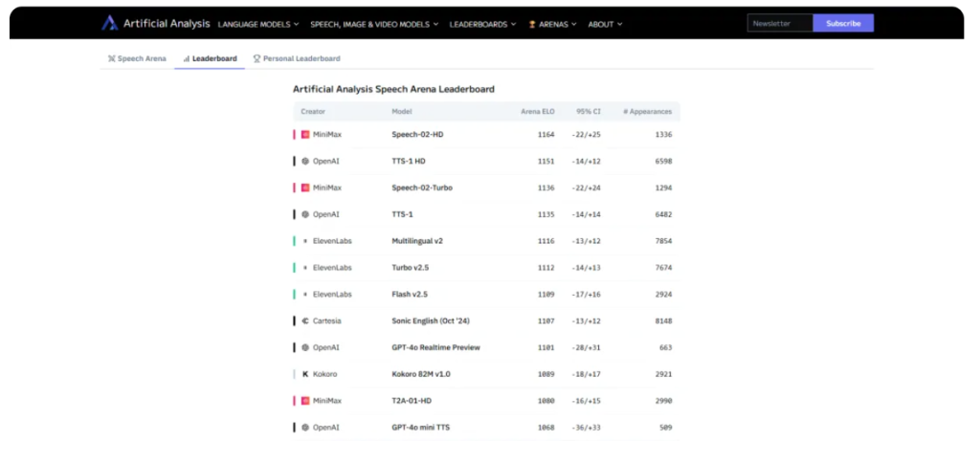This screenshot has width=980, height=464.
Task: Select the Speech-02-HD model name
Action: point(417,134)
